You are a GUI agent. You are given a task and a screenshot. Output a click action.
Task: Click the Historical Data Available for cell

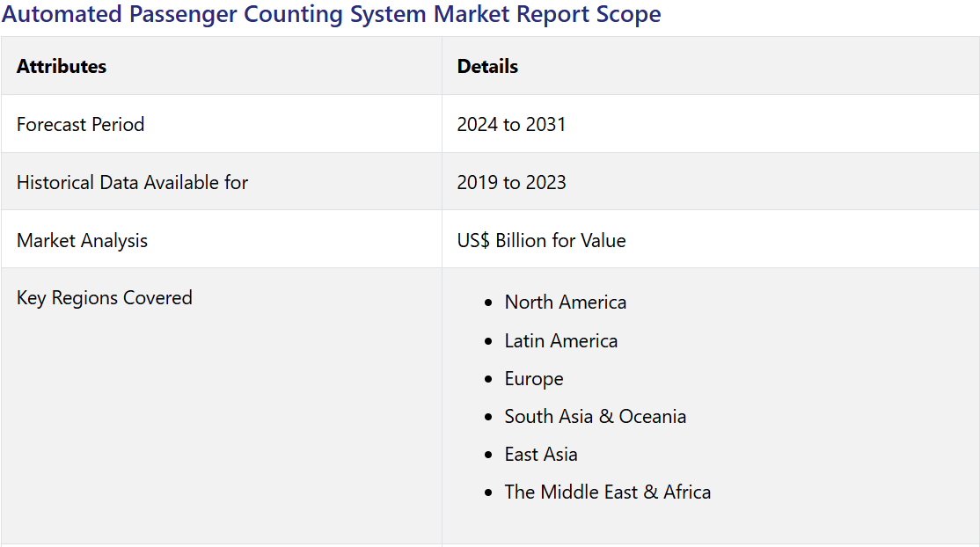pyautogui.click(x=132, y=183)
